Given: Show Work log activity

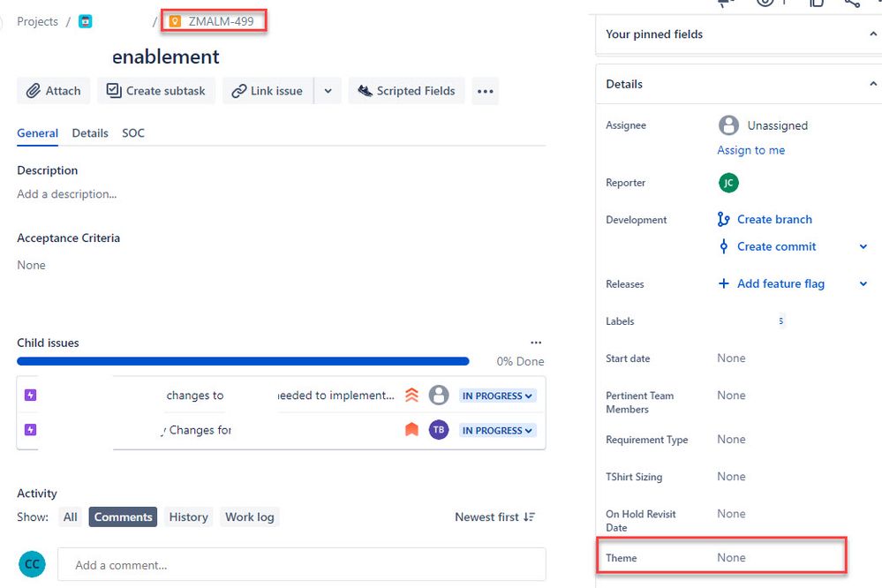Looking at the screenshot, I should click(x=250, y=517).
